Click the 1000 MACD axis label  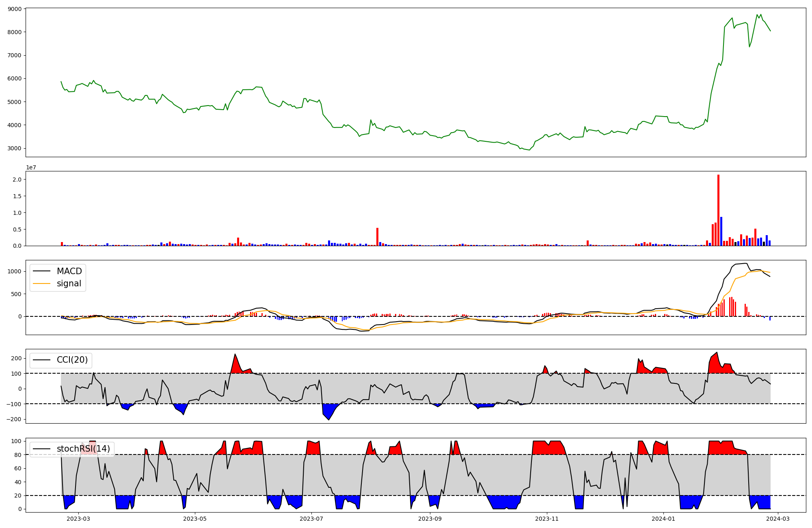pos(15,272)
